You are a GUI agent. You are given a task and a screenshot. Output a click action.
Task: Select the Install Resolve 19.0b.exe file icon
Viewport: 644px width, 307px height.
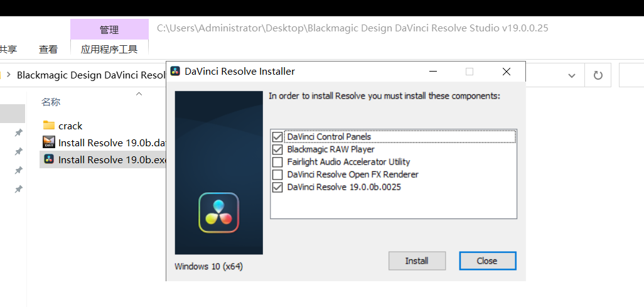tap(49, 159)
